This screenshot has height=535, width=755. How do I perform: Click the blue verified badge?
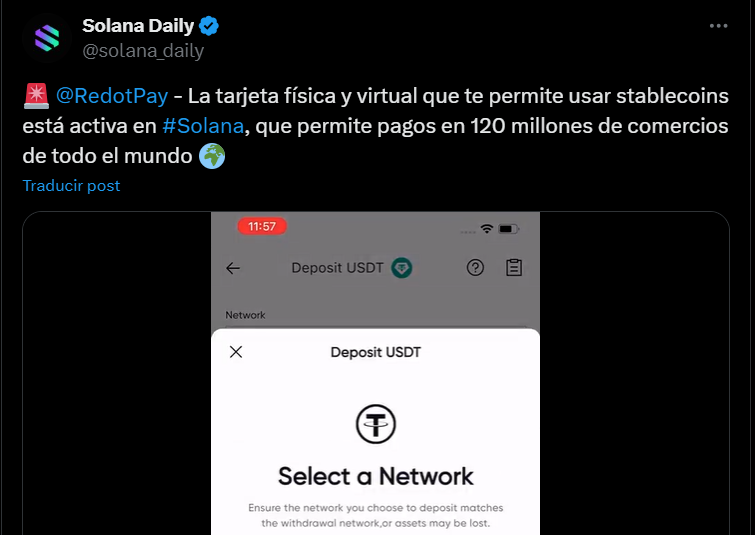coord(209,26)
